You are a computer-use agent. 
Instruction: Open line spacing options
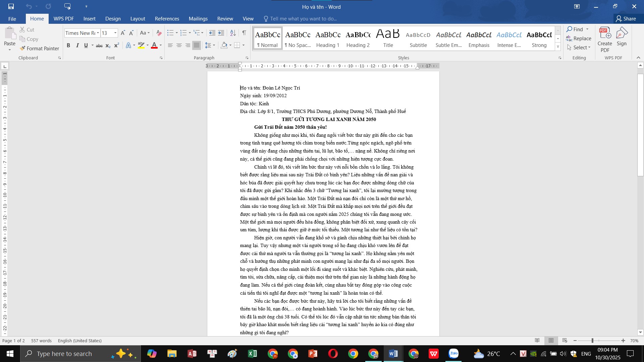210,45
